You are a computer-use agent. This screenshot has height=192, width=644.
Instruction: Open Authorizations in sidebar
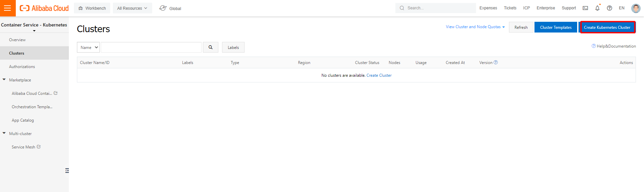[x=22, y=67]
